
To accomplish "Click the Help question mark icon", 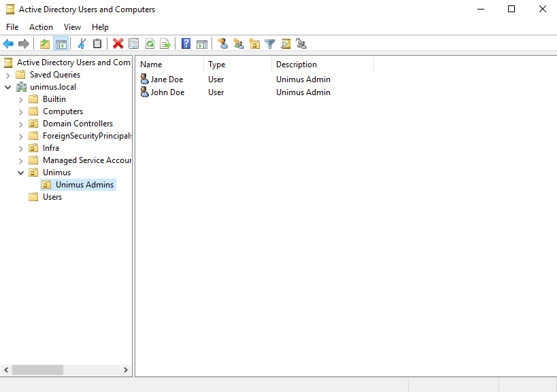I will (x=185, y=43).
